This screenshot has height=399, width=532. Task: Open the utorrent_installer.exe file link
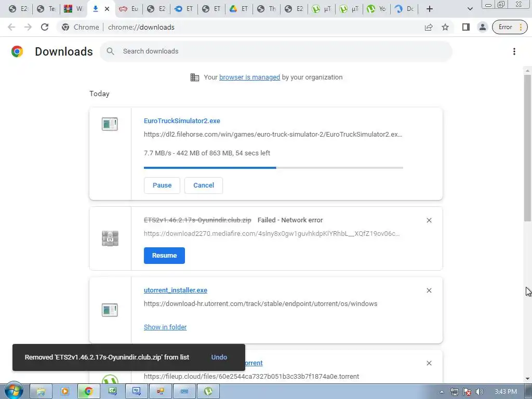pos(176,290)
